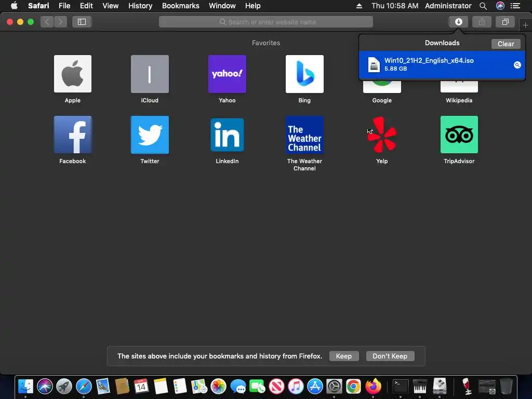Open the Twitter favorite tile
This screenshot has width=532, height=399.
click(x=150, y=135)
